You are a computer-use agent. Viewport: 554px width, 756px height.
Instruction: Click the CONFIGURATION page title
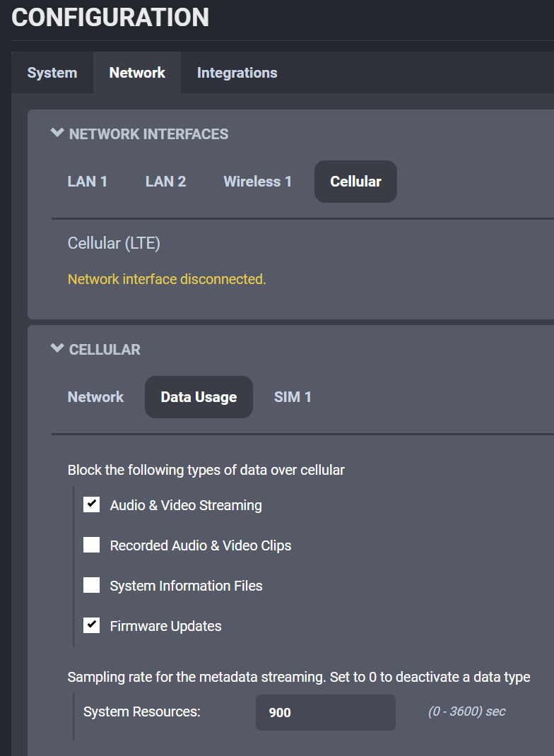(110, 18)
